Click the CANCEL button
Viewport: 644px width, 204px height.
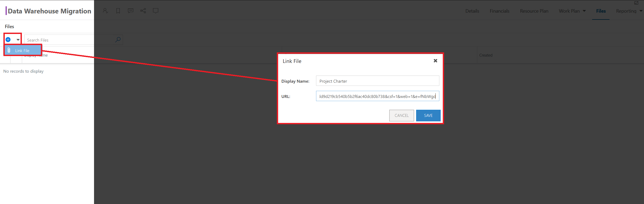(401, 116)
